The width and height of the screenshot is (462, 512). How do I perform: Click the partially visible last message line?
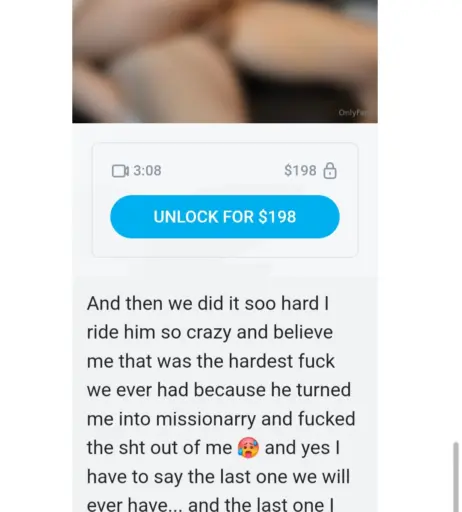point(210,505)
